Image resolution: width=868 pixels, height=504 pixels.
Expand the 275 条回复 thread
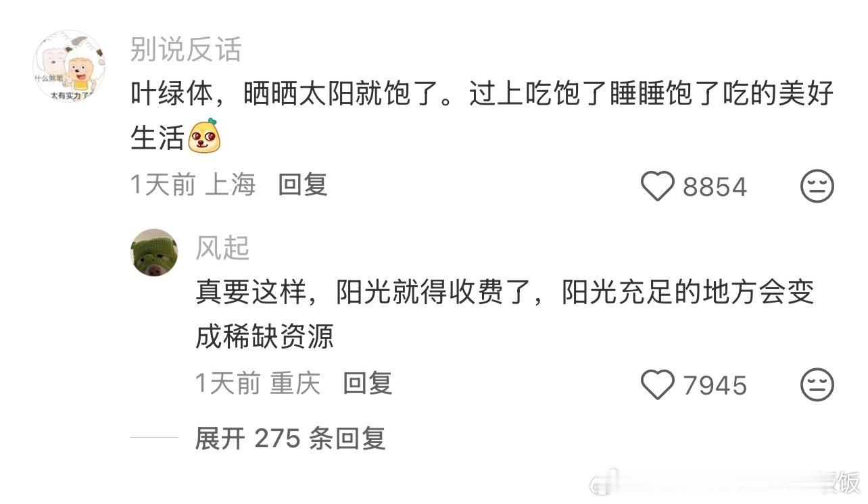(x=290, y=438)
